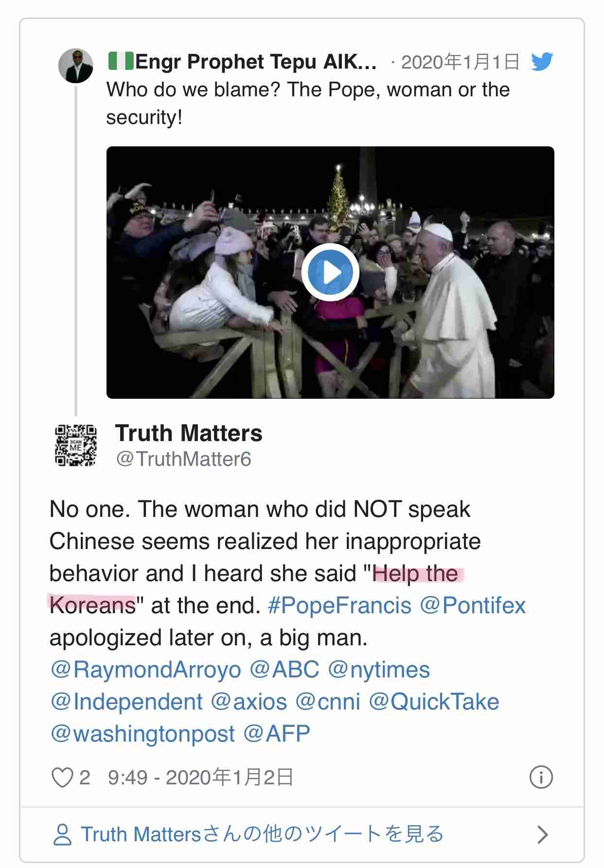Click the QR code profile image of Truth Matters
The width and height of the screenshot is (604, 868).
coord(77,444)
